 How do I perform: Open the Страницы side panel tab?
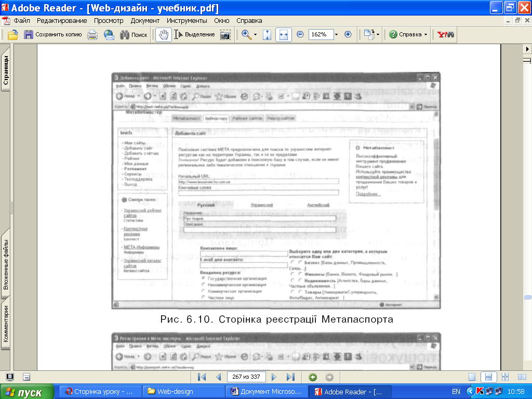coord(6,70)
